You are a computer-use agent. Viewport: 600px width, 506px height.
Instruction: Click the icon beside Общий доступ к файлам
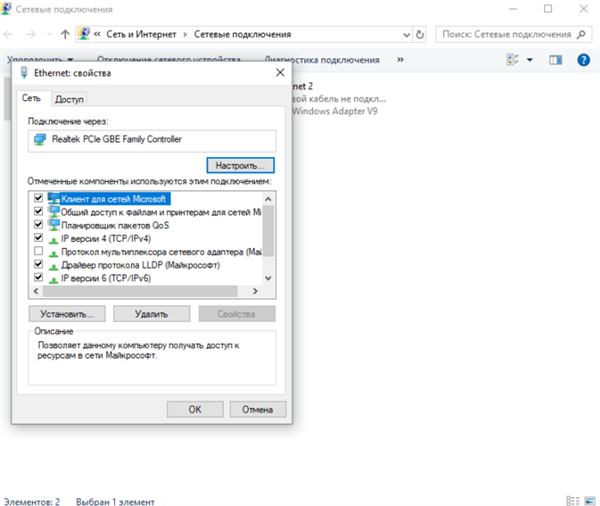pyautogui.click(x=54, y=212)
